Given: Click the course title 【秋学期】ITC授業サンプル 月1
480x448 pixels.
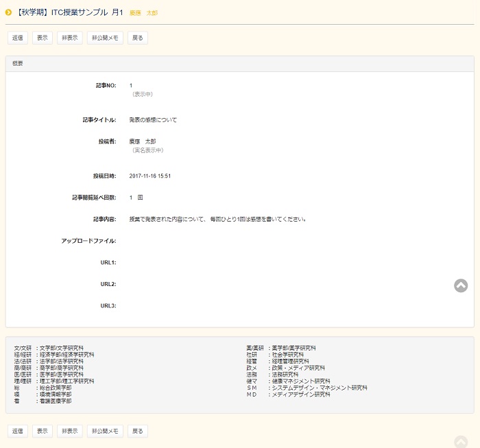Looking at the screenshot, I should (x=69, y=12).
